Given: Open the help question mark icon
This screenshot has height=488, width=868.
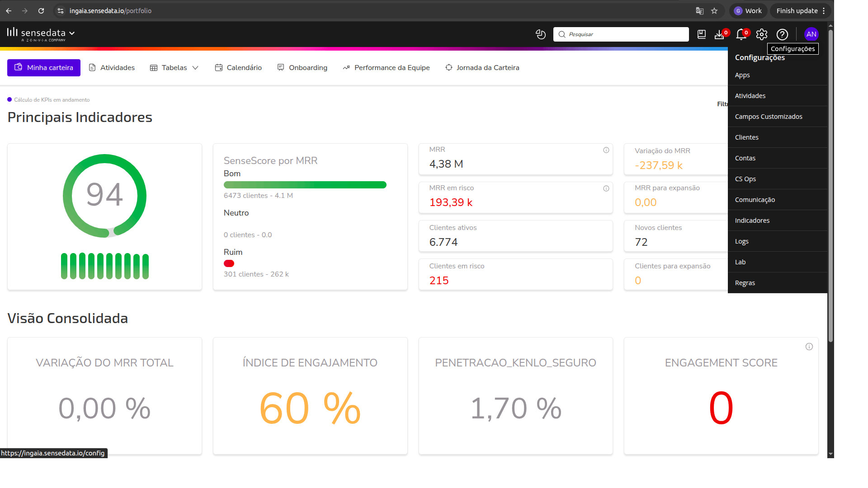Looking at the screenshot, I should 782,34.
